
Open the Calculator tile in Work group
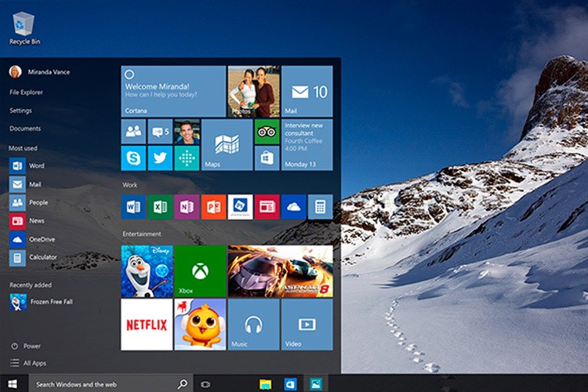[320, 207]
